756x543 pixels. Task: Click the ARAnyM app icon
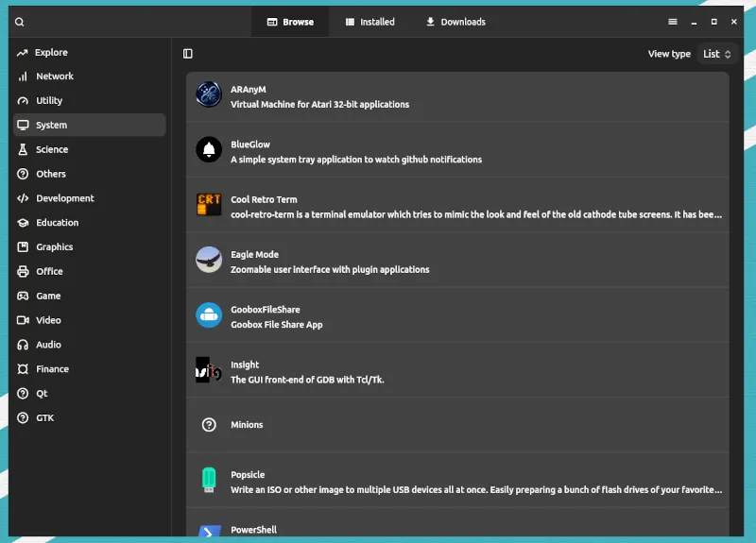point(209,94)
